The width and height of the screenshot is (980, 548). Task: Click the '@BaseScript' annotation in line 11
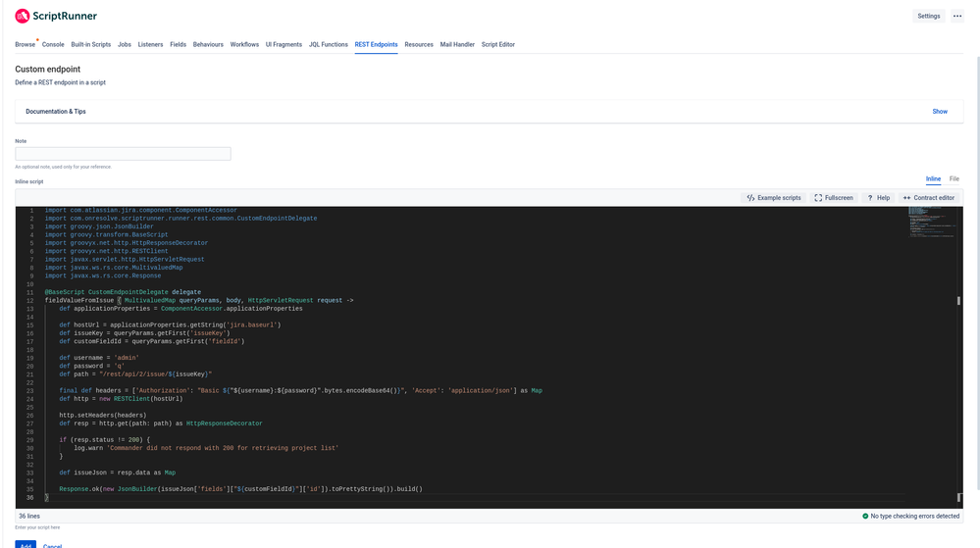tap(65, 292)
